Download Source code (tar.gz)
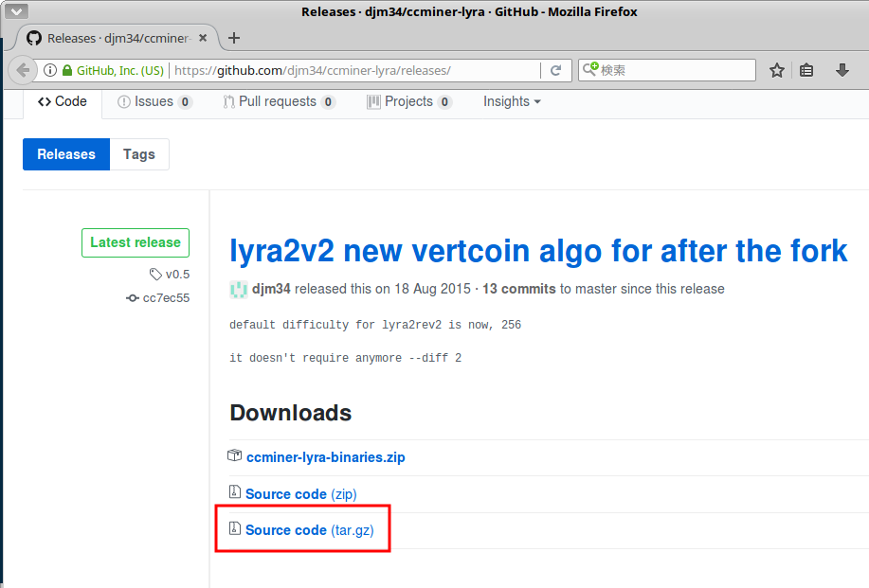The image size is (869, 588). click(309, 530)
